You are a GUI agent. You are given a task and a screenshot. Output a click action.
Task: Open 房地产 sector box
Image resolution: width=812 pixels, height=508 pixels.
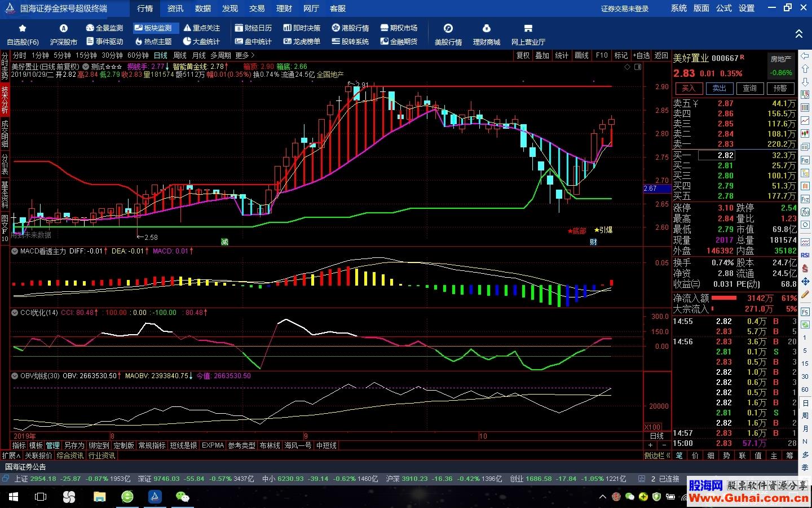tap(782, 66)
